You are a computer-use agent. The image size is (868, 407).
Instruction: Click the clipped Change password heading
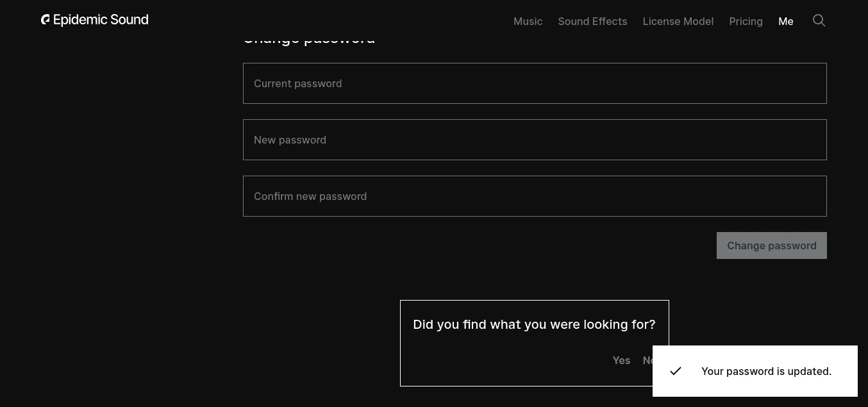[309, 40]
